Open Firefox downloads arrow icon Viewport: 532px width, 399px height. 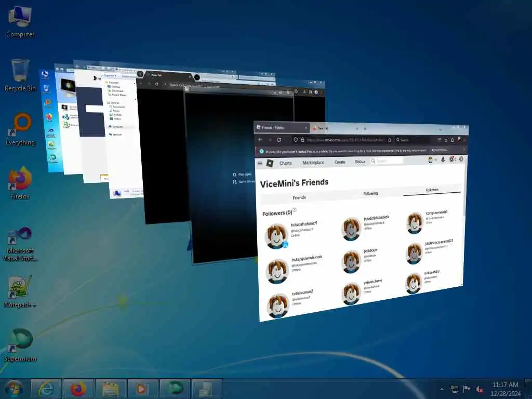(446, 140)
